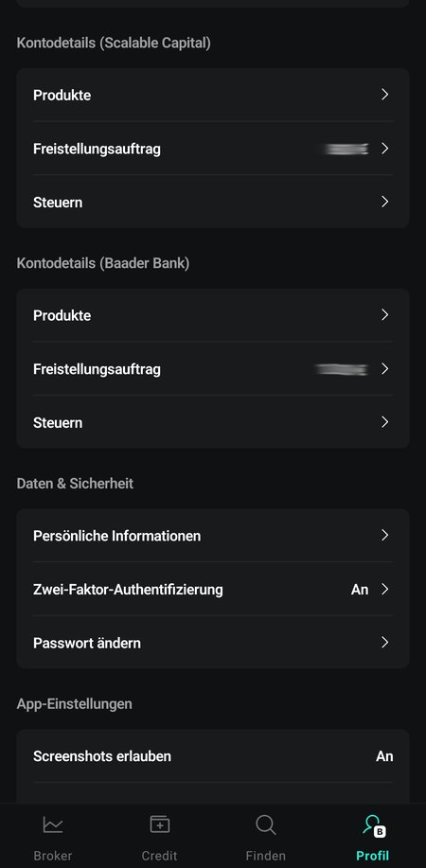Switch to the Broker tab label

tap(53, 856)
